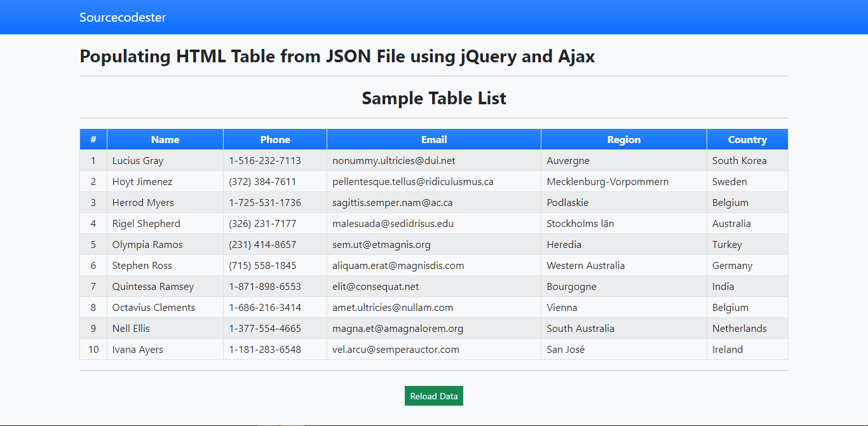Click the phone number 1-725-531-1736
Image resolution: width=868 pixels, height=426 pixels.
point(264,202)
